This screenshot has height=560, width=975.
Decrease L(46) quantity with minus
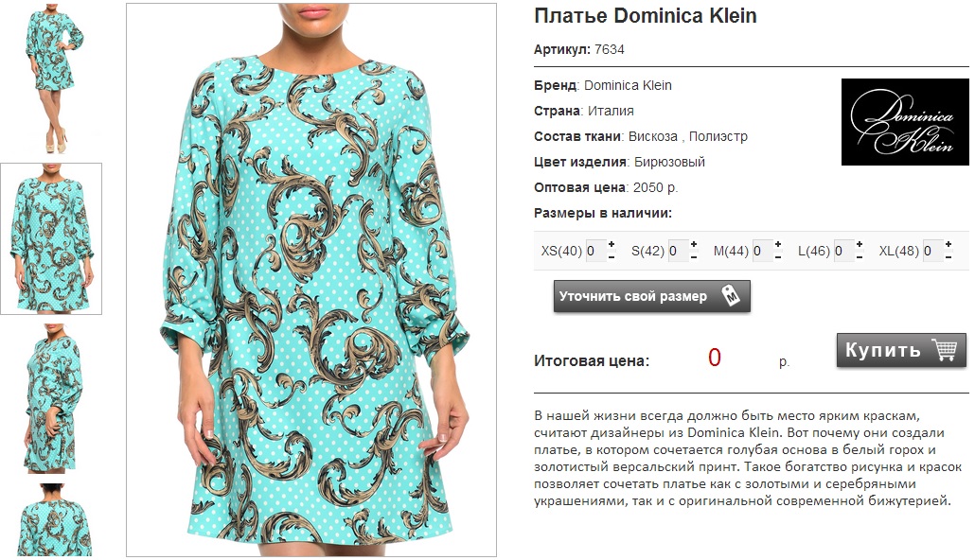[x=860, y=256]
